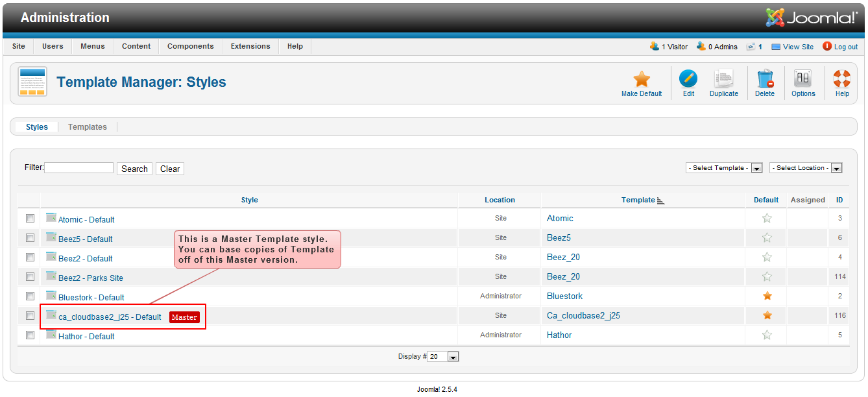Open the Options toolbar icon

coord(803,79)
